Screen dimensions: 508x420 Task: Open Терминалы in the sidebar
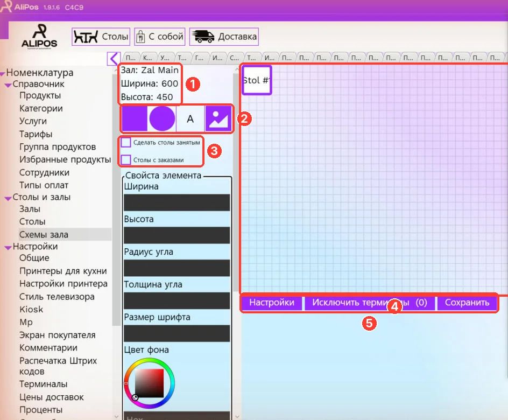point(44,384)
